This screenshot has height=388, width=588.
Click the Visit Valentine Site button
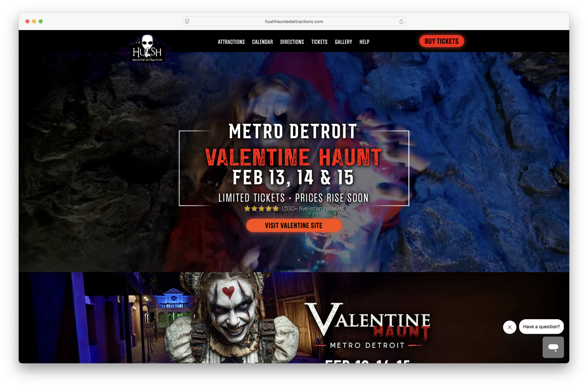[x=294, y=225]
